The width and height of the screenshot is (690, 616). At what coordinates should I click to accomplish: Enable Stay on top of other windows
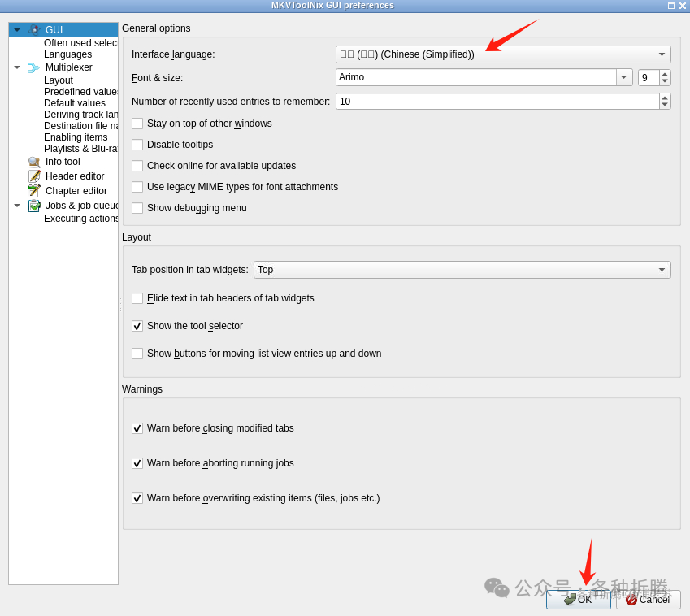tap(137, 124)
